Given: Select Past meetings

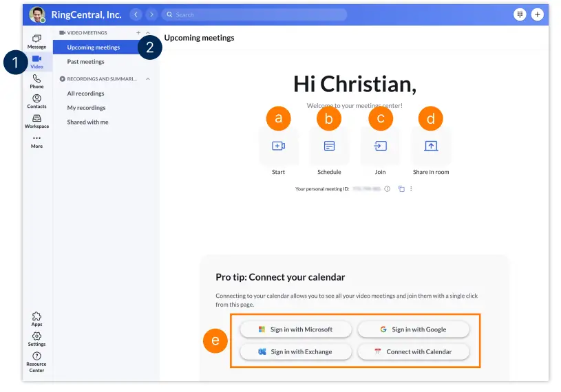Looking at the screenshot, I should coord(85,61).
